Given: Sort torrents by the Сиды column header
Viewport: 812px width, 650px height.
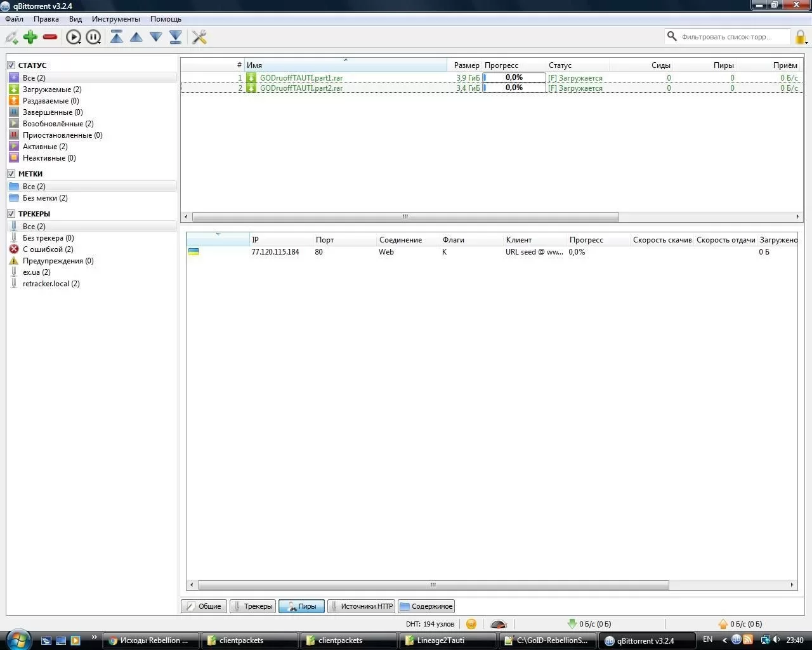Looking at the screenshot, I should pyautogui.click(x=641, y=65).
